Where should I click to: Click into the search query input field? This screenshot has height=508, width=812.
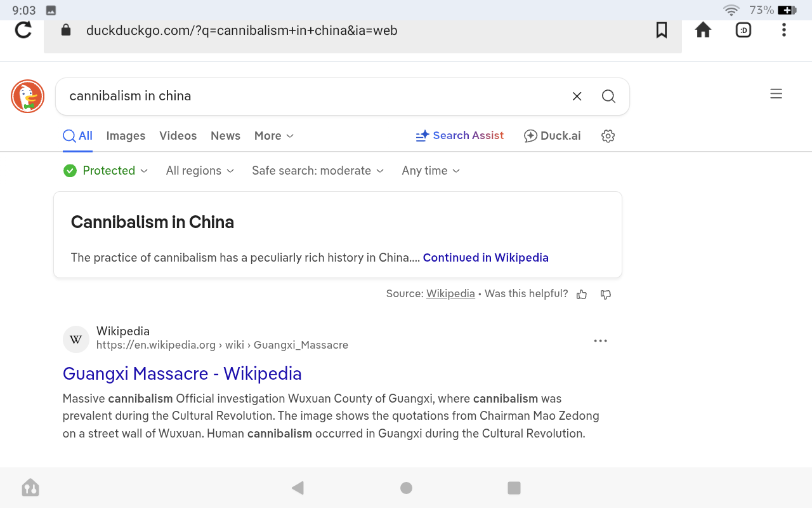coord(311,97)
